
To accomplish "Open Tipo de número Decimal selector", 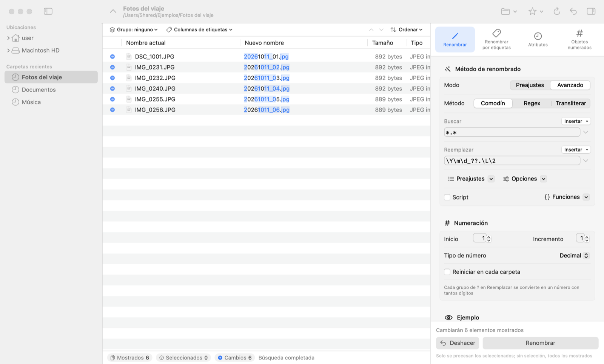I will [x=574, y=256].
